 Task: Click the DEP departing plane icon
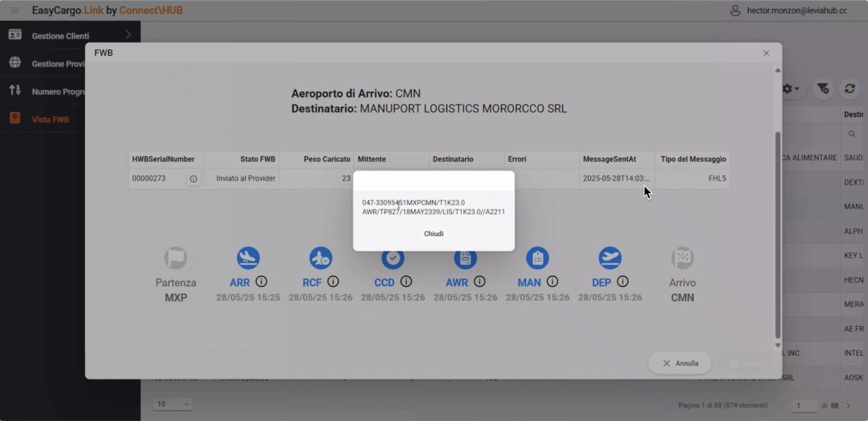coord(610,258)
